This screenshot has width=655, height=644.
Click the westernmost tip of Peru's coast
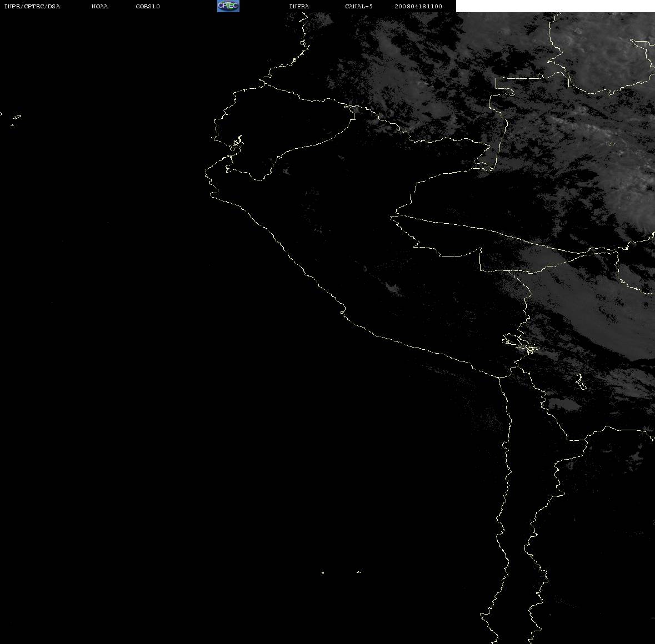click(x=206, y=173)
